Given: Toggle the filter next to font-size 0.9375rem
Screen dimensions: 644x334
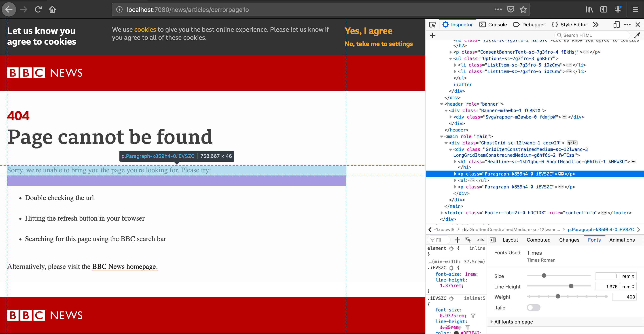Looking at the screenshot, I should [x=473, y=315].
